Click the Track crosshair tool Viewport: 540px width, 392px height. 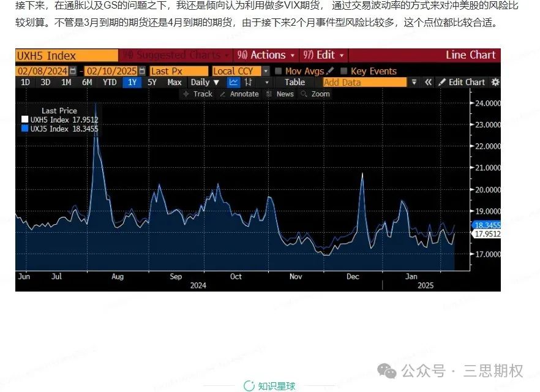pos(198,94)
